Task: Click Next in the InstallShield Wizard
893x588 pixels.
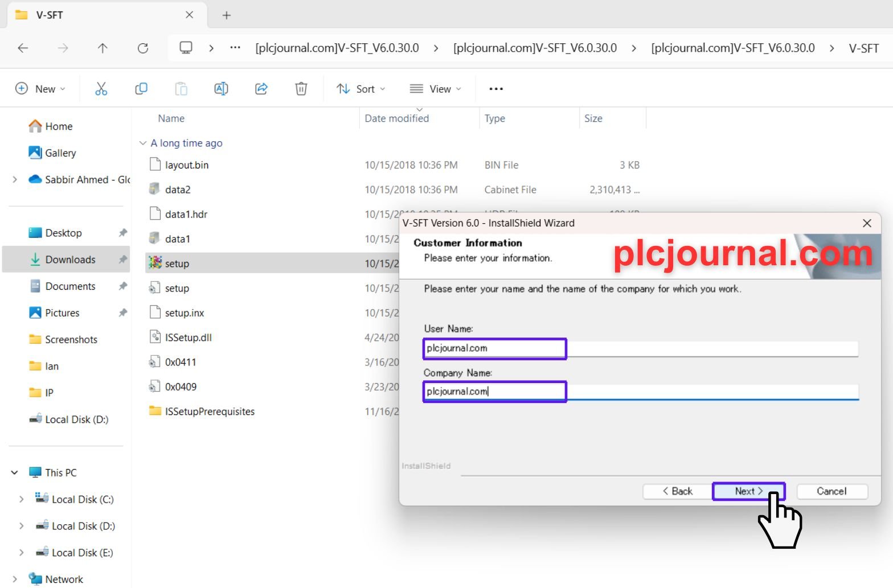Action: (748, 491)
